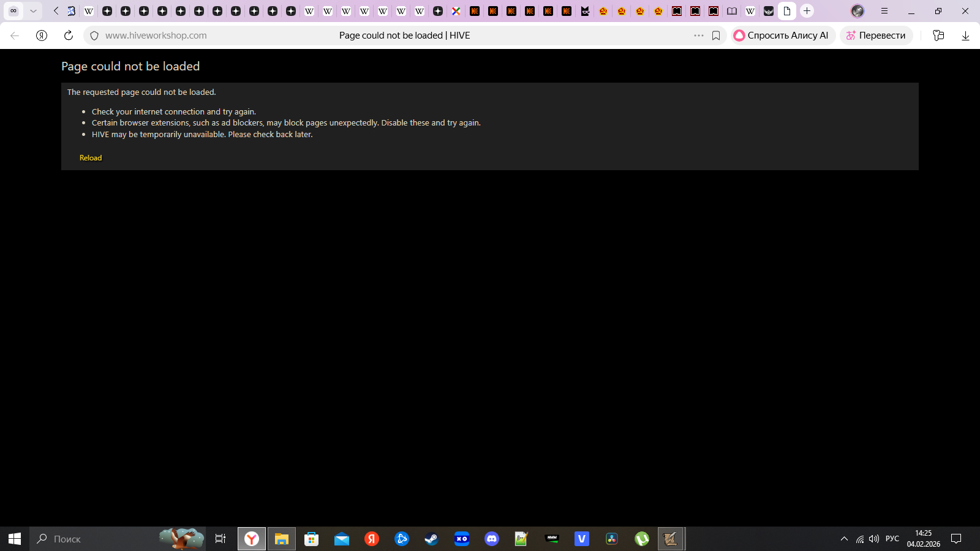Screen dimensions: 980x551
Task: Click the site protection shield icon
Action: (x=94, y=36)
